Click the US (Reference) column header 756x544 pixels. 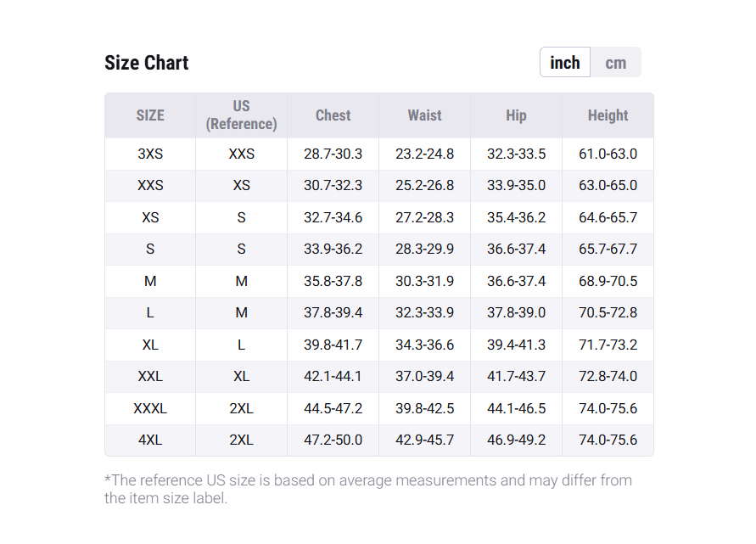242,115
